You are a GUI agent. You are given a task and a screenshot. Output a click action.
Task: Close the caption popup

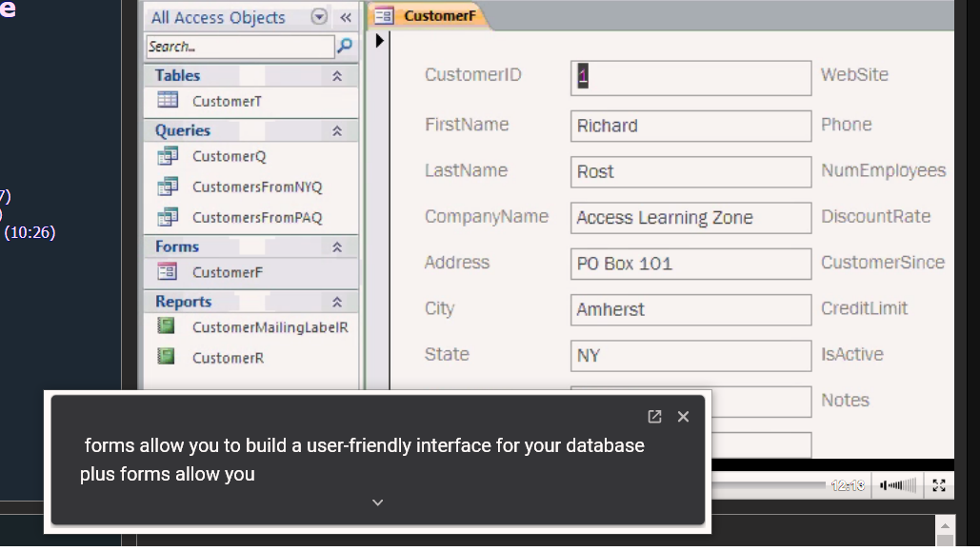click(683, 416)
